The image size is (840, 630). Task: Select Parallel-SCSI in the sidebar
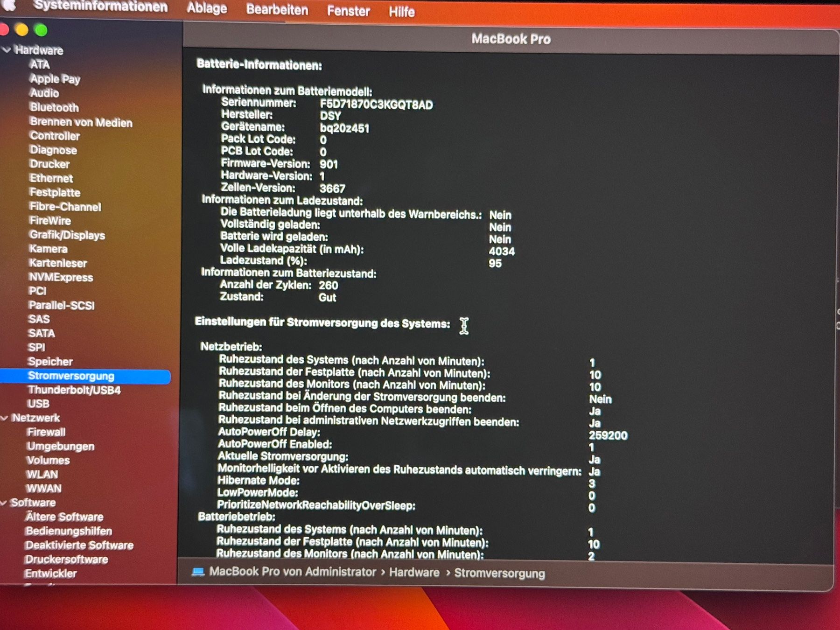click(61, 305)
